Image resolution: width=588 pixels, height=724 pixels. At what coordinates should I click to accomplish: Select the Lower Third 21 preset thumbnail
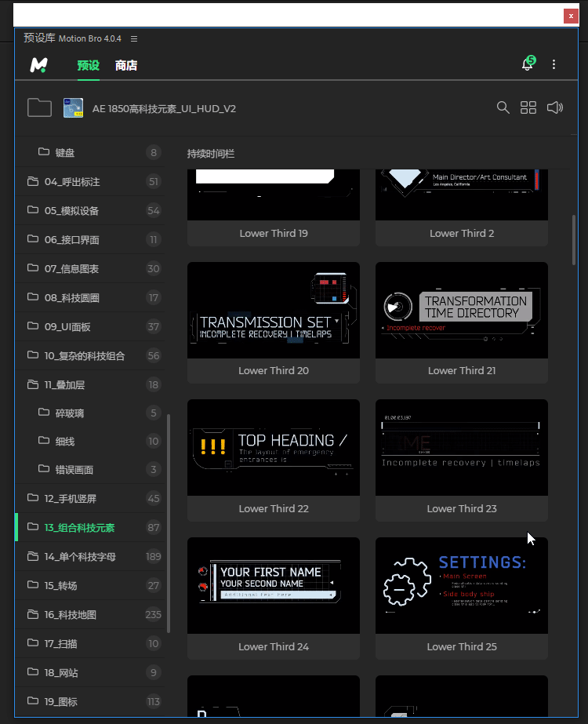click(462, 311)
